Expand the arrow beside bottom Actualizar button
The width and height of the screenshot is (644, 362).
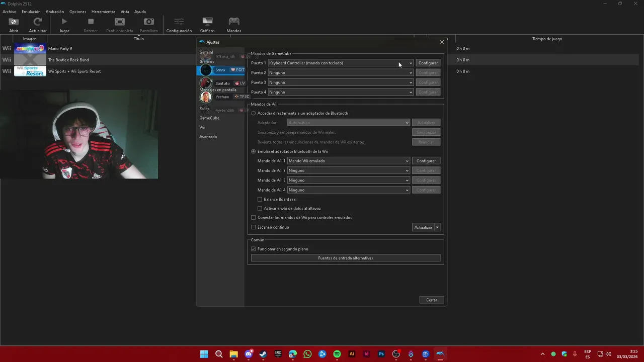tap(437, 227)
